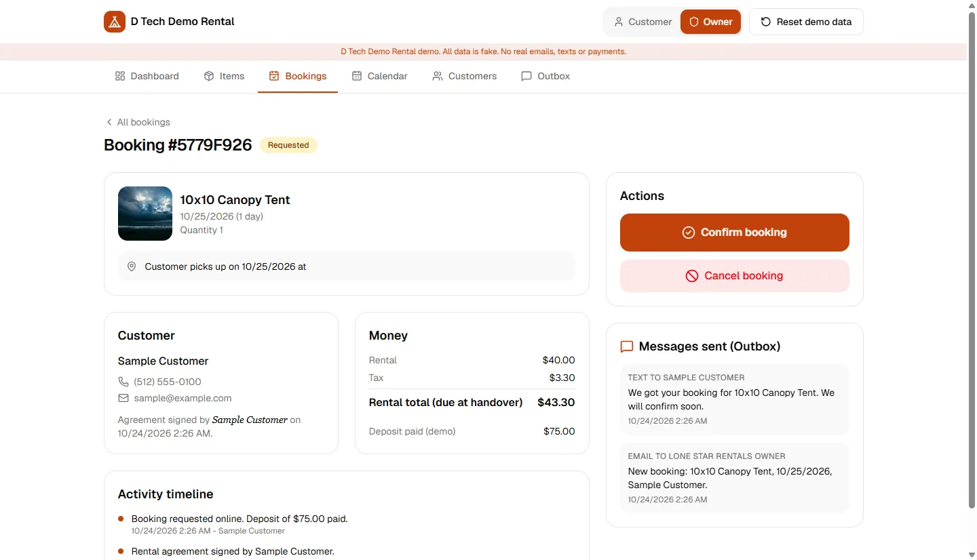977x560 pixels.
Task: Click the prohibited icon in Cancel booking
Action: click(x=692, y=276)
